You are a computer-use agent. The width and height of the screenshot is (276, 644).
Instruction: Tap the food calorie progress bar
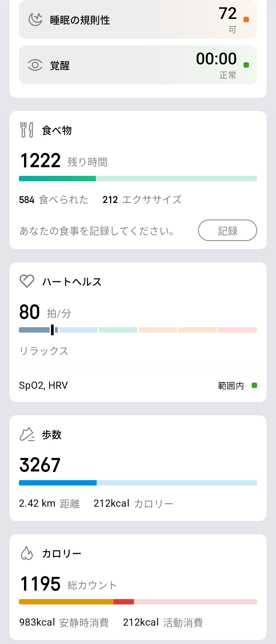click(138, 178)
